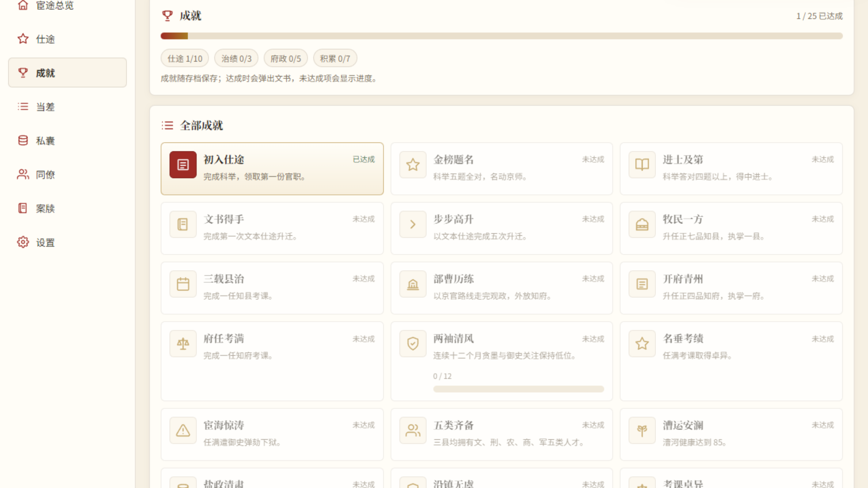Select the 开府青州 achievement title
Viewport: 868px width, 488px height.
point(683,279)
